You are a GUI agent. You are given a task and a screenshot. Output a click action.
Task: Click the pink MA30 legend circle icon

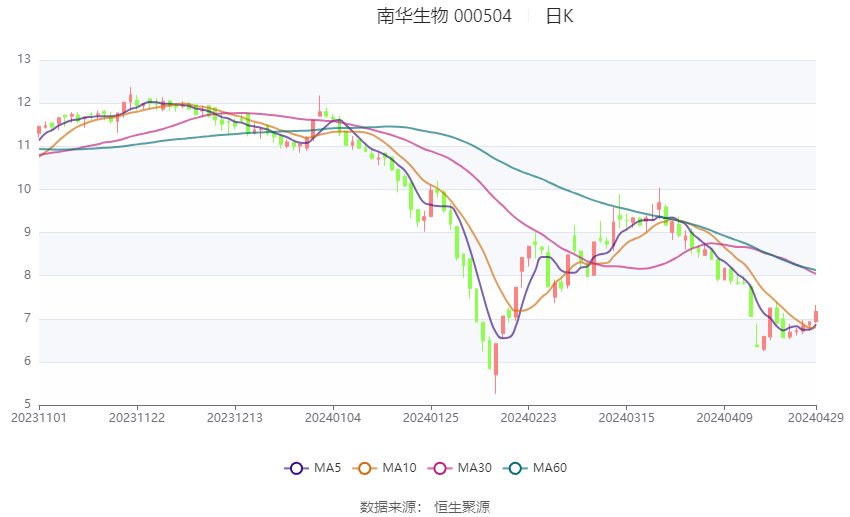pyautogui.click(x=440, y=468)
